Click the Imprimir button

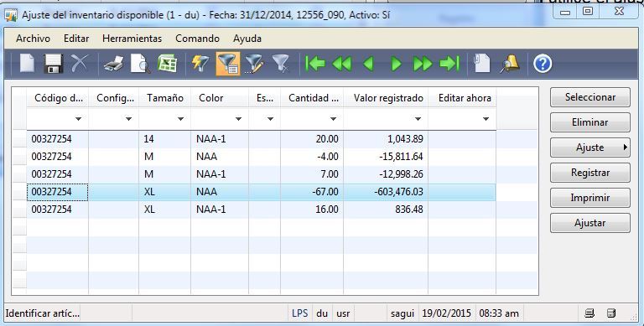point(590,198)
